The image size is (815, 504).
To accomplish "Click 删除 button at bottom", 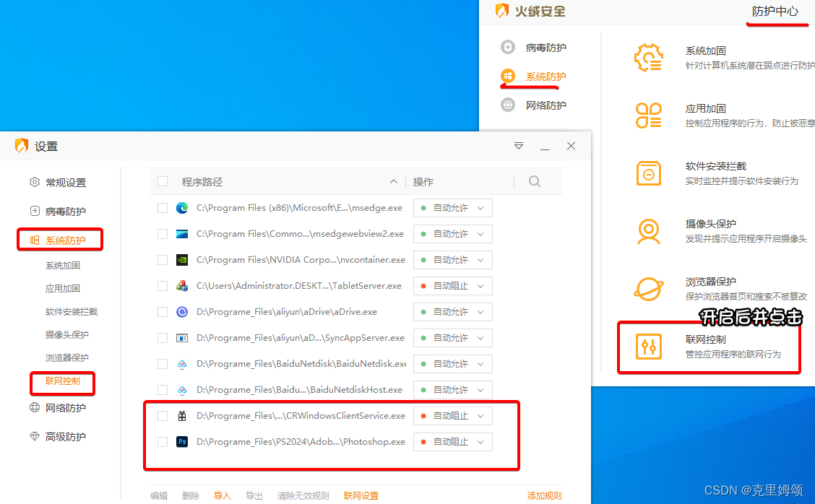I will click(x=191, y=495).
